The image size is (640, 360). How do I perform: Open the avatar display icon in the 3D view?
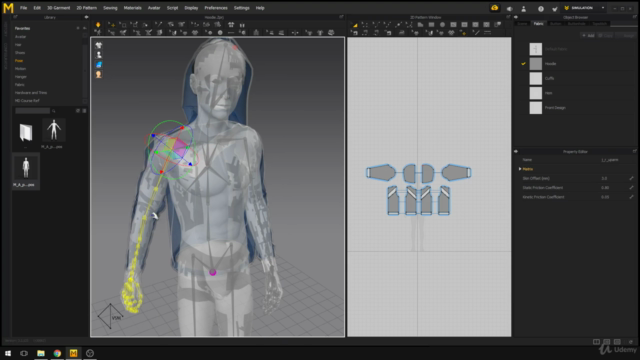[x=98, y=55]
